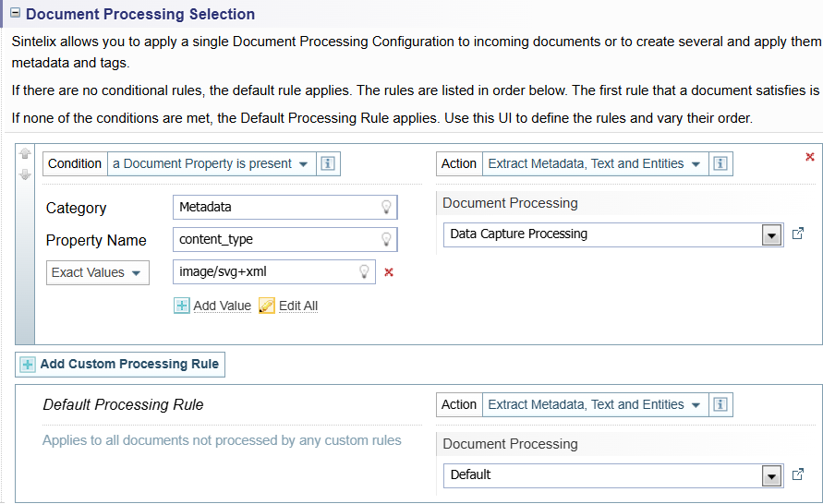This screenshot has height=504, width=823.
Task: Click the lightbulb suggestion icon in Category field
Action: tap(387, 208)
